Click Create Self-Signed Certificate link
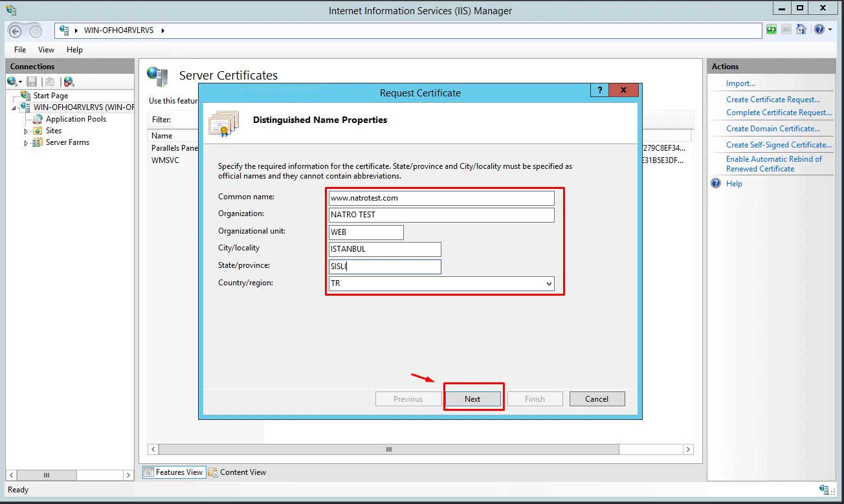This screenshot has width=844, height=504. coord(778,145)
